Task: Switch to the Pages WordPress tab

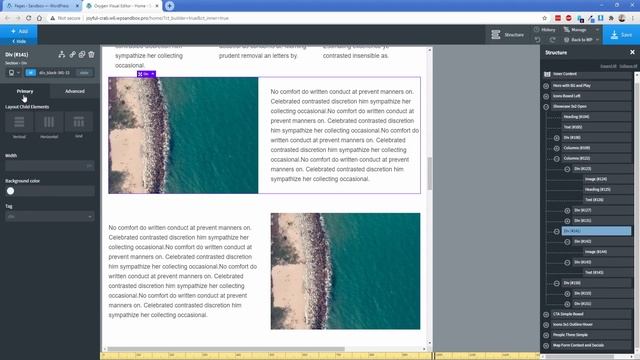Action: pyautogui.click(x=42, y=6)
